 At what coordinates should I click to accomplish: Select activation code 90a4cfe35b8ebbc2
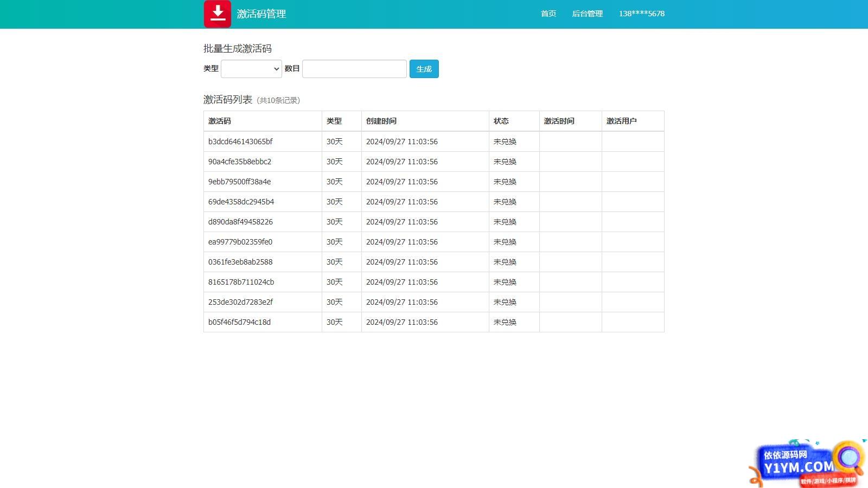240,162
